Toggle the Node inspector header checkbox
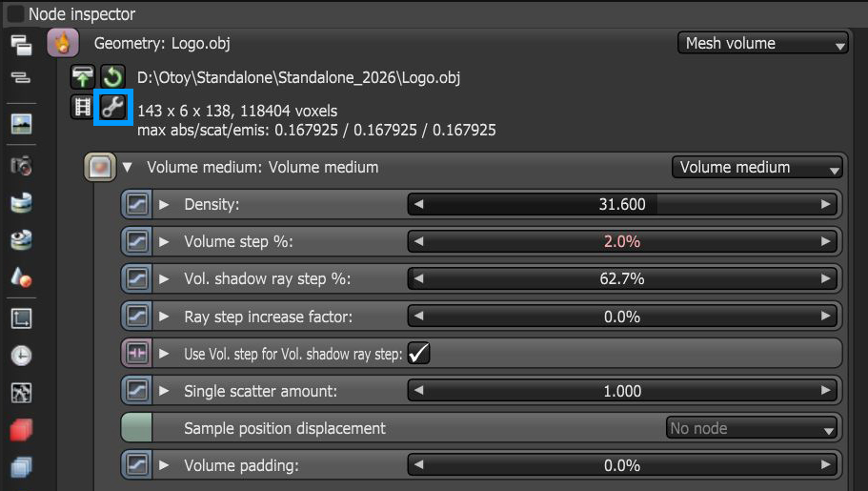This screenshot has width=868, height=491. click(16, 14)
